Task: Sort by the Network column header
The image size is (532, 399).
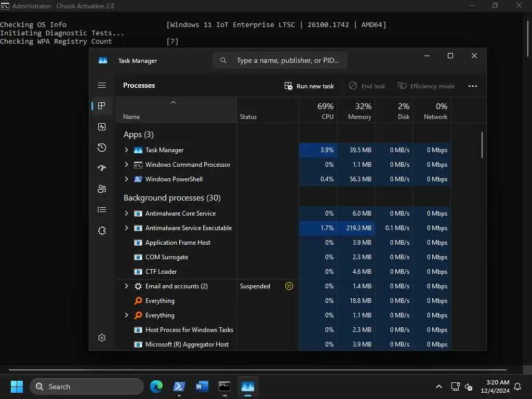Action: pos(432,111)
